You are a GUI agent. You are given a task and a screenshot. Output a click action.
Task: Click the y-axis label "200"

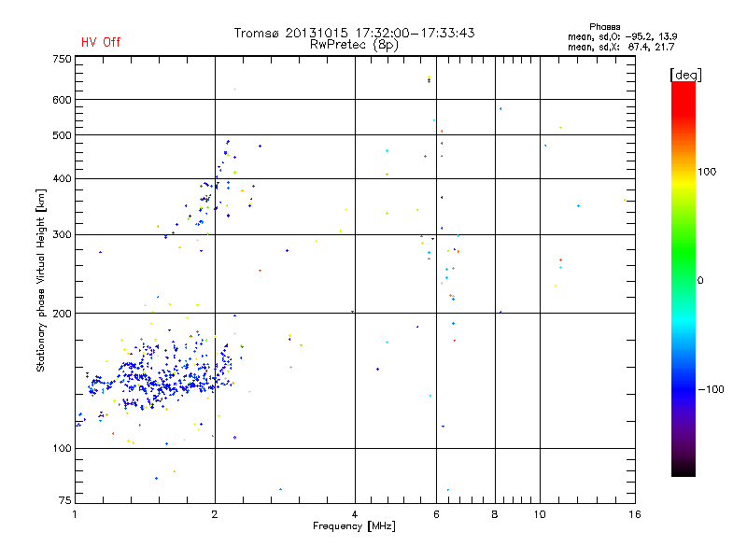[x=62, y=314]
